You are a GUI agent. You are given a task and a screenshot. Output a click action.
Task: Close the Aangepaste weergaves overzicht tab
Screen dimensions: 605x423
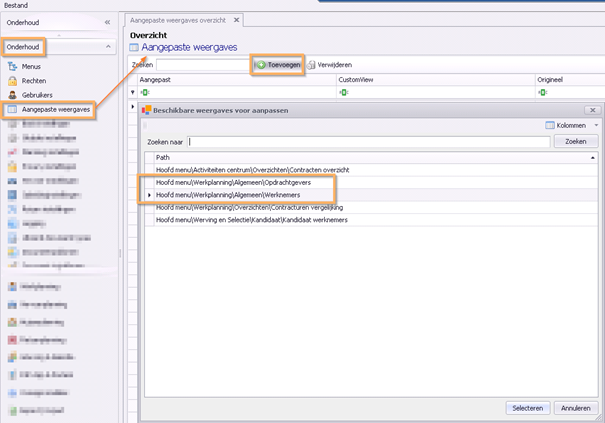point(236,19)
